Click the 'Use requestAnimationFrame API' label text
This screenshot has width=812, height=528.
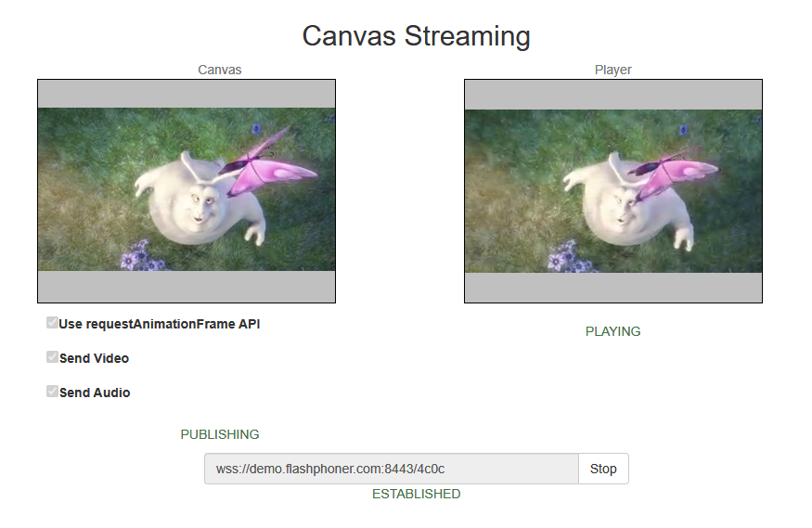160,324
